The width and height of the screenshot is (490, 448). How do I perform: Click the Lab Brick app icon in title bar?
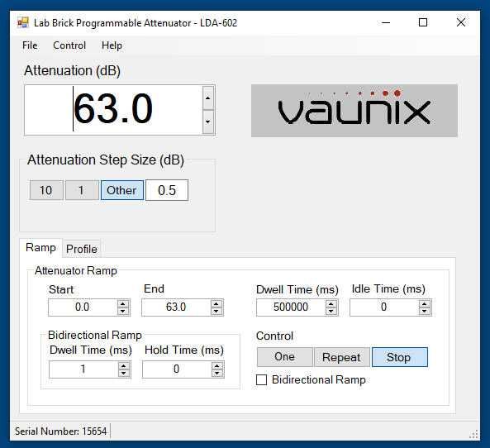[x=23, y=22]
